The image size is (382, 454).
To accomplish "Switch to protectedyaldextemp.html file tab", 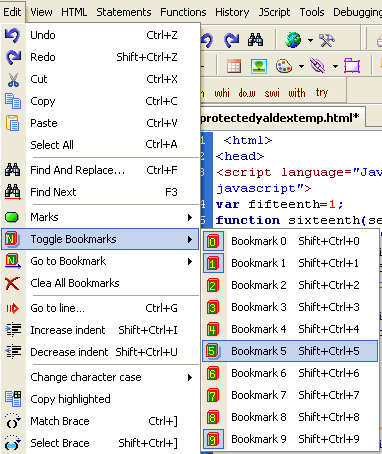I will (x=280, y=118).
